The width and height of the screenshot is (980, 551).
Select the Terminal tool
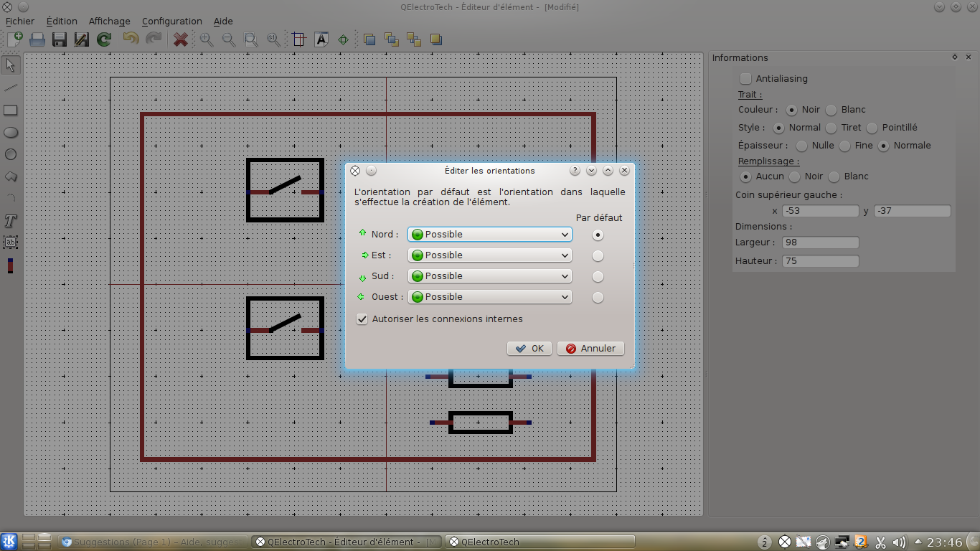pos(10,265)
